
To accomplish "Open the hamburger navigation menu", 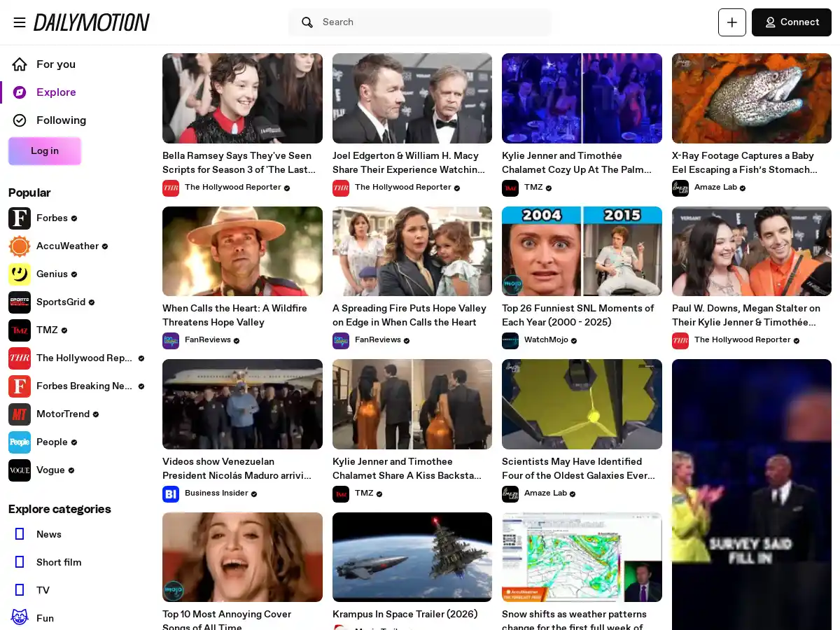I will [20, 22].
